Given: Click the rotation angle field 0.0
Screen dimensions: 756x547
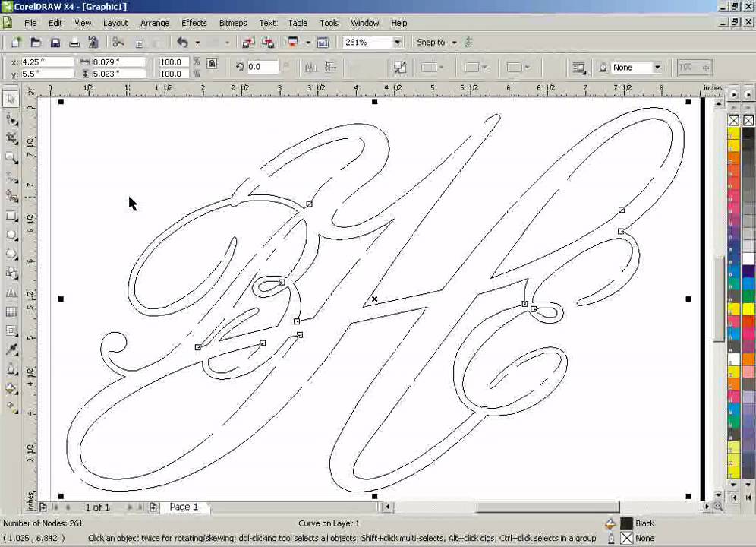Looking at the screenshot, I should pyautogui.click(x=262, y=67).
